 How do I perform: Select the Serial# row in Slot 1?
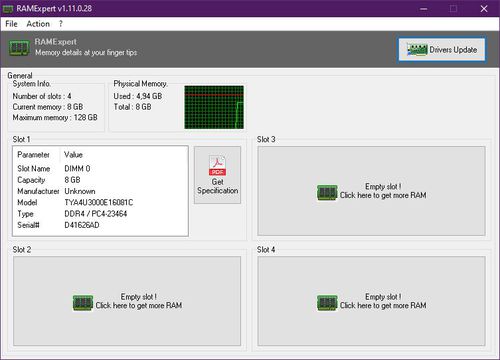[x=100, y=225]
